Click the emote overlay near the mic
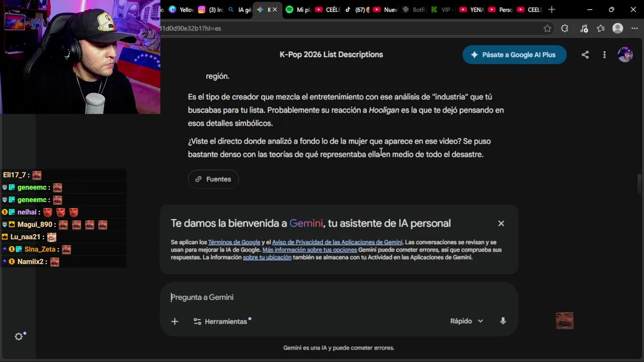Image resolution: width=644 pixels, height=362 pixels. (x=565, y=321)
